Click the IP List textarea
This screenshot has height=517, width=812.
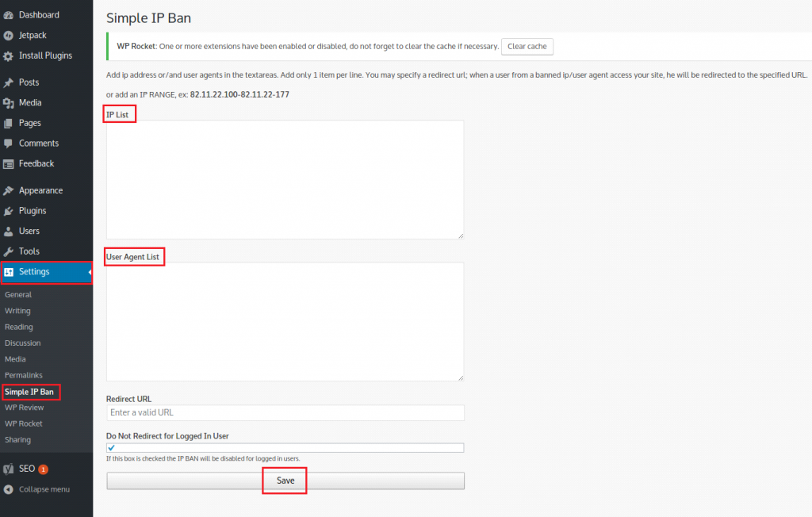click(x=285, y=179)
